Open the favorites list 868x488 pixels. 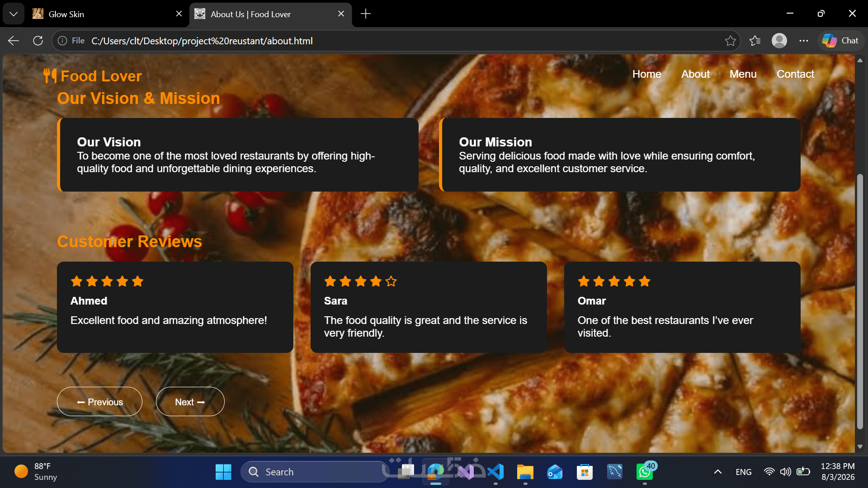pos(755,41)
